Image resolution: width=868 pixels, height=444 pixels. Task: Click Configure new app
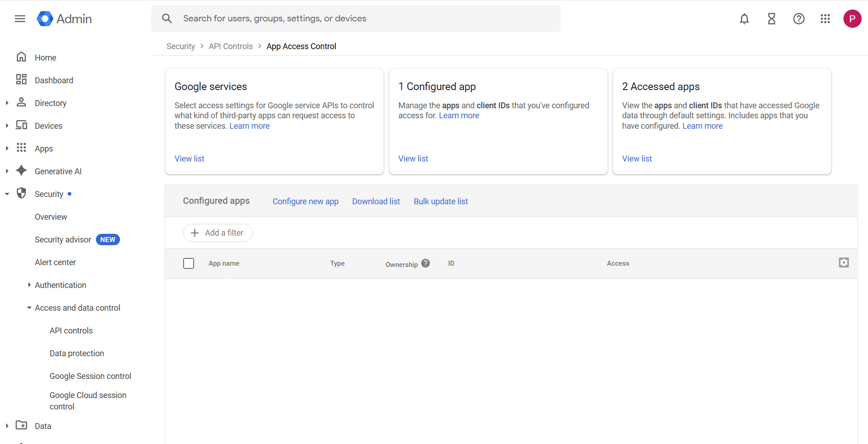coord(305,201)
